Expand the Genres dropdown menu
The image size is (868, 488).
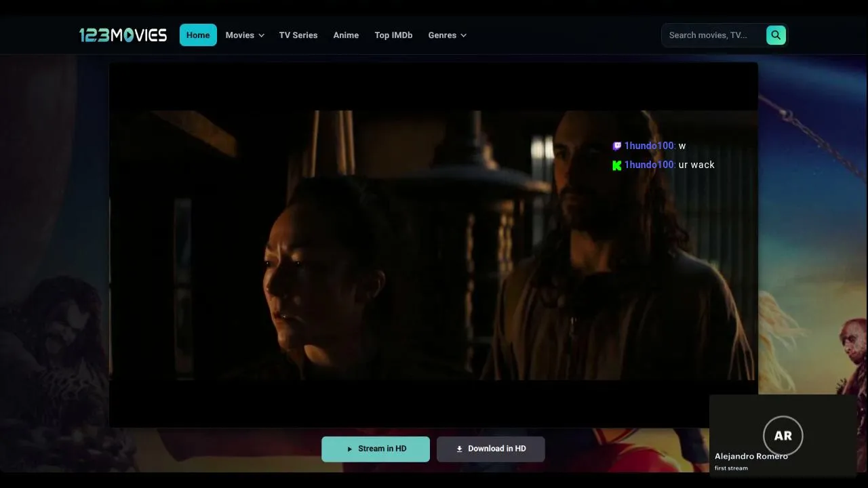click(x=448, y=35)
